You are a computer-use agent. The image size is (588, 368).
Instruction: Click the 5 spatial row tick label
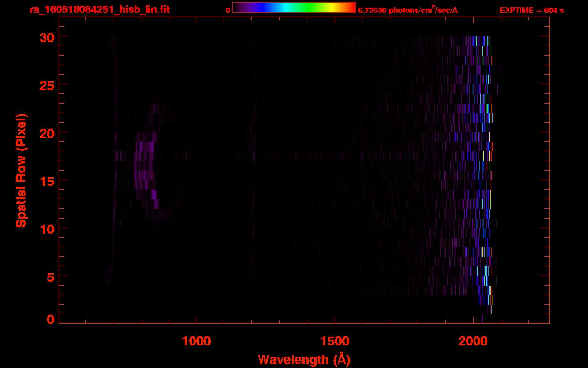50,276
